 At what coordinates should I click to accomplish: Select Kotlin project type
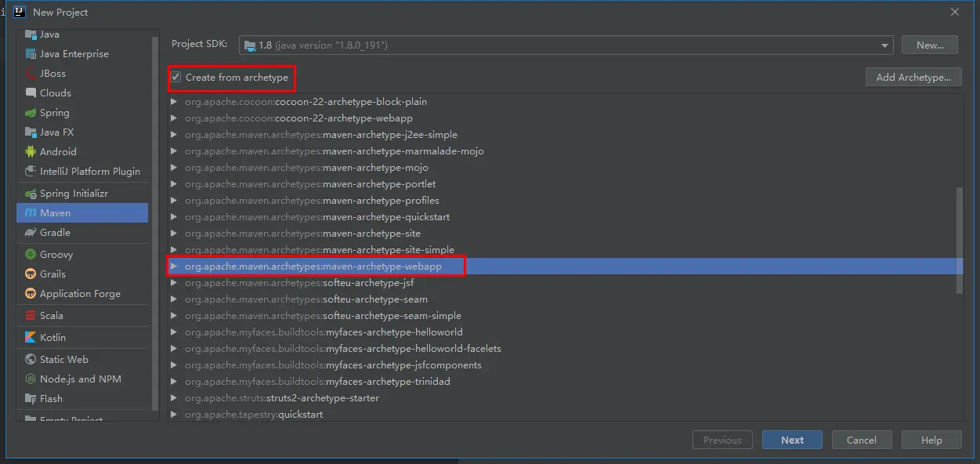click(x=82, y=338)
